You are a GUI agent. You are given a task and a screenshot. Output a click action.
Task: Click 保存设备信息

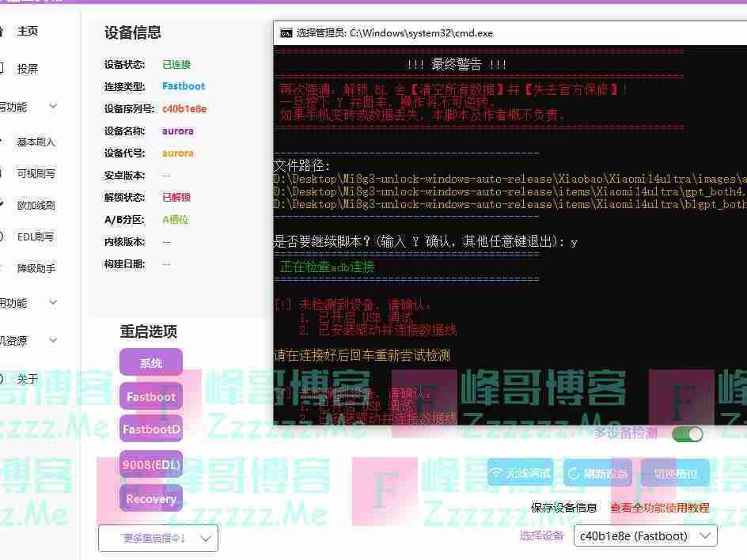564,508
